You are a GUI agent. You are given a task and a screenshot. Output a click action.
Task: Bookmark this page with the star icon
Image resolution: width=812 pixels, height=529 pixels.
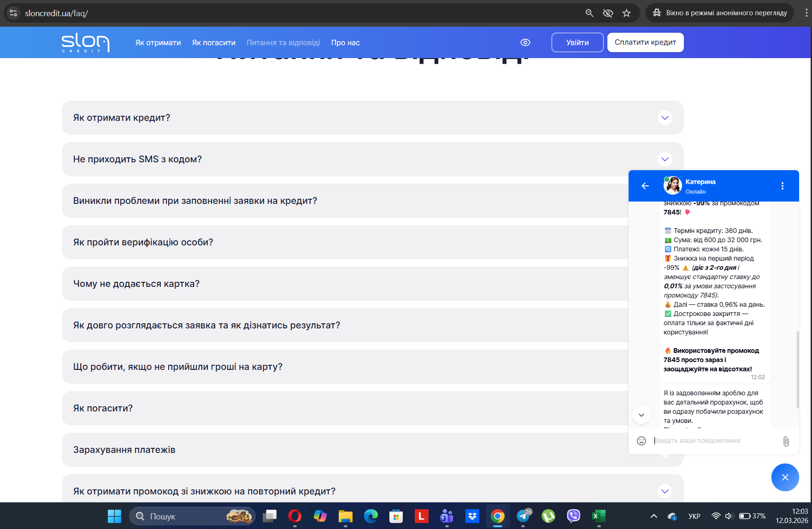point(626,13)
